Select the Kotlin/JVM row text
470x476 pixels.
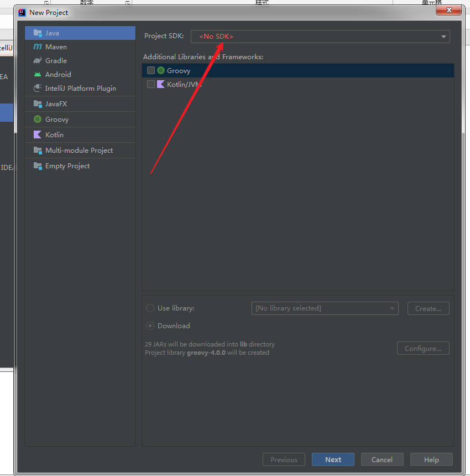click(x=184, y=84)
